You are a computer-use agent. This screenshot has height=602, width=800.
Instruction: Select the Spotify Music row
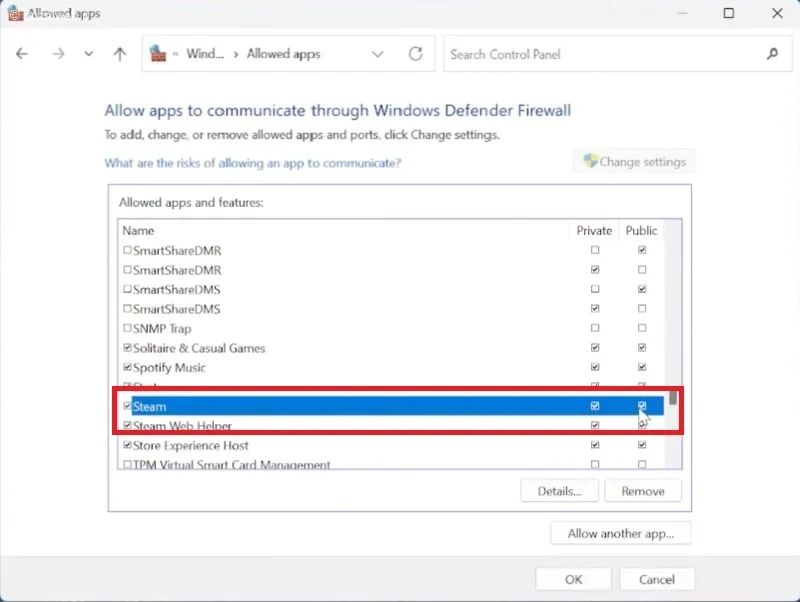pyautogui.click(x=393, y=367)
